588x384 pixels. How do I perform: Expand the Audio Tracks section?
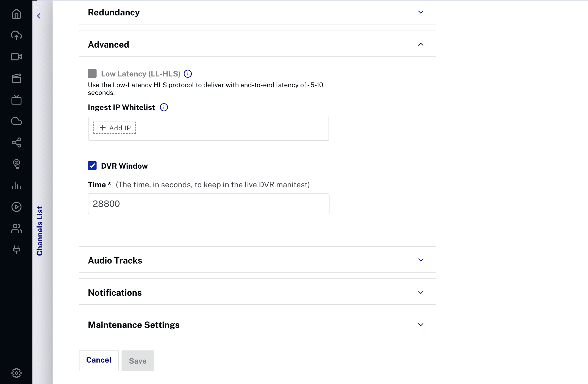tap(421, 260)
